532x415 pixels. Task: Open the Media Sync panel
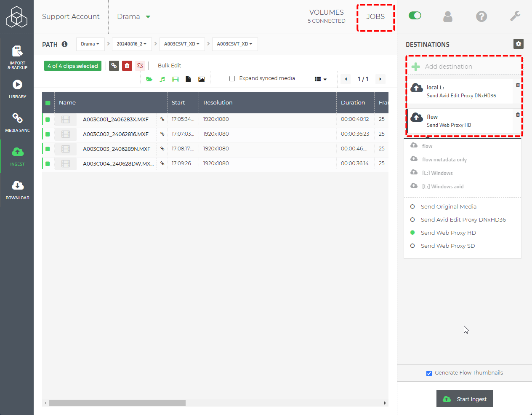point(17,122)
